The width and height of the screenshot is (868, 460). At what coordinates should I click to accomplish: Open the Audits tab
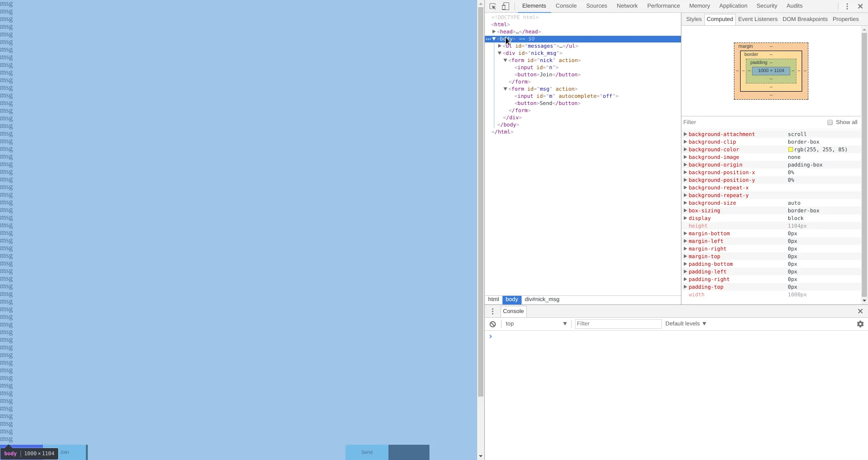[x=795, y=6]
